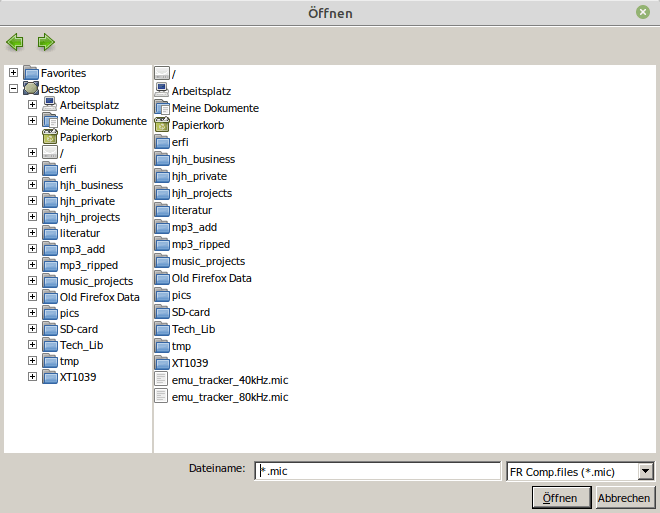Screen dimensions: 660x513
Task: Click the Meine Dokumente icon in tree
Action: click(50, 121)
